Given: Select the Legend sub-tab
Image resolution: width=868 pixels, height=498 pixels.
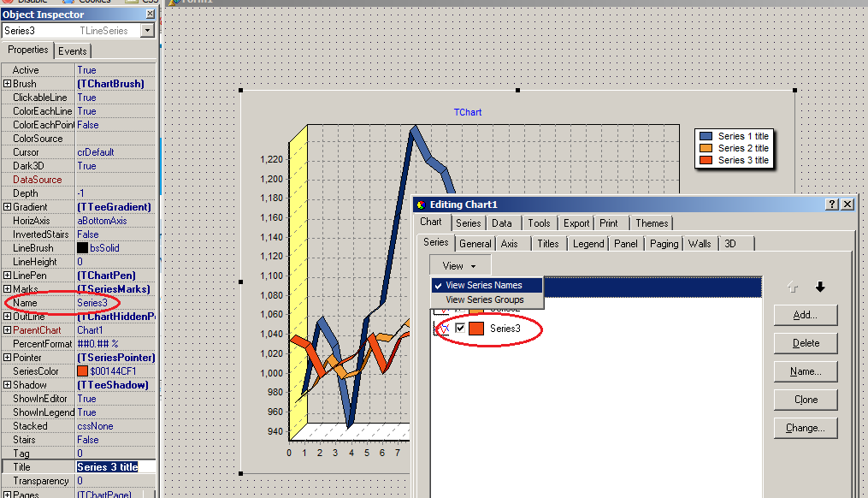Looking at the screenshot, I should coord(588,244).
